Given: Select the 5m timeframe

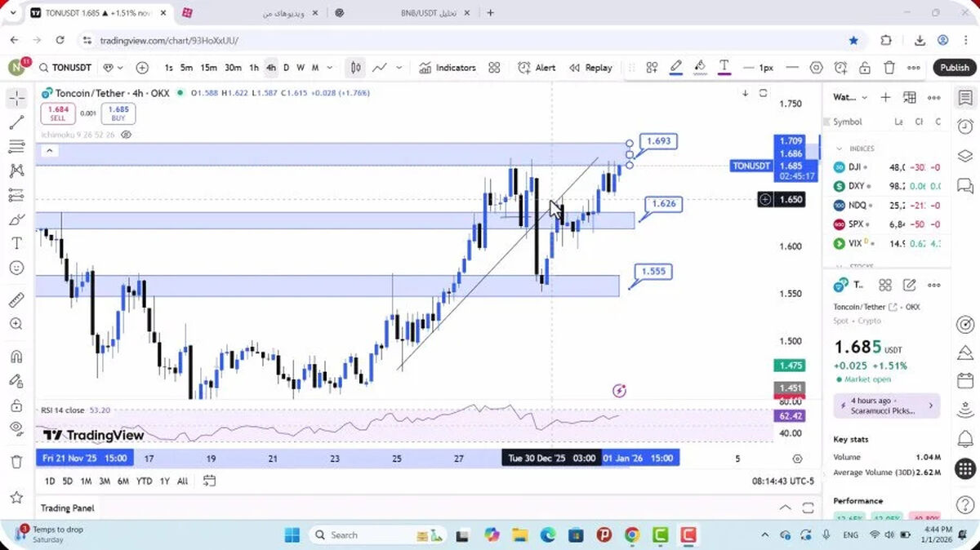Looking at the screenshot, I should click(x=186, y=68).
